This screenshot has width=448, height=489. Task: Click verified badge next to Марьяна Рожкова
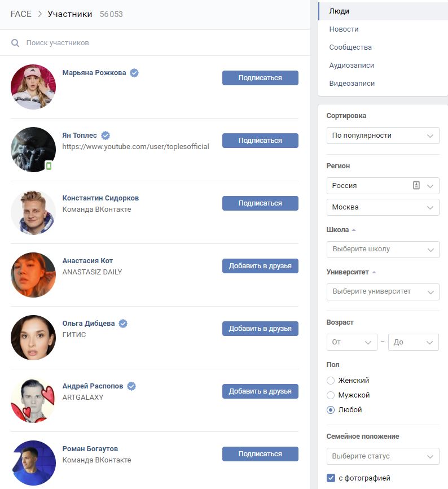(134, 73)
